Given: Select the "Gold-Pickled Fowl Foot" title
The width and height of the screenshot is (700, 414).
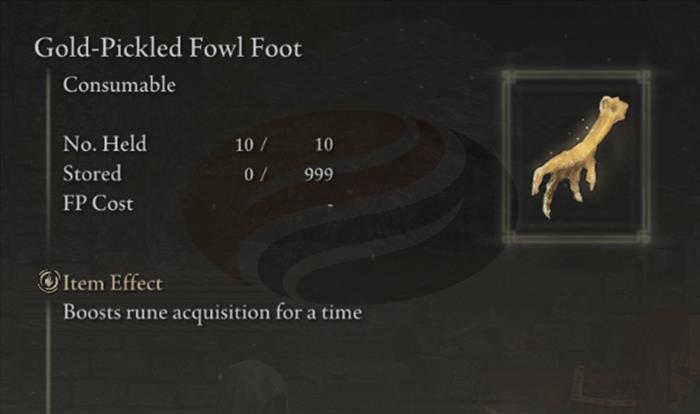Looking at the screenshot, I should 168,48.
